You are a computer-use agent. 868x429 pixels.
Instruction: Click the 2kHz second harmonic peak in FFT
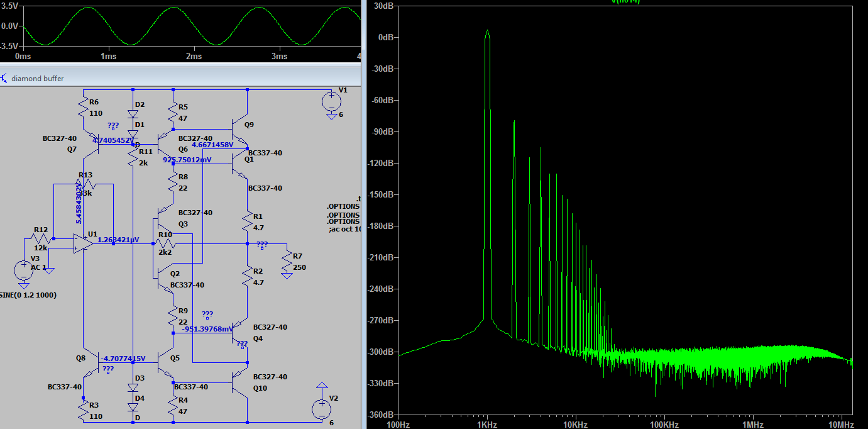point(514,121)
